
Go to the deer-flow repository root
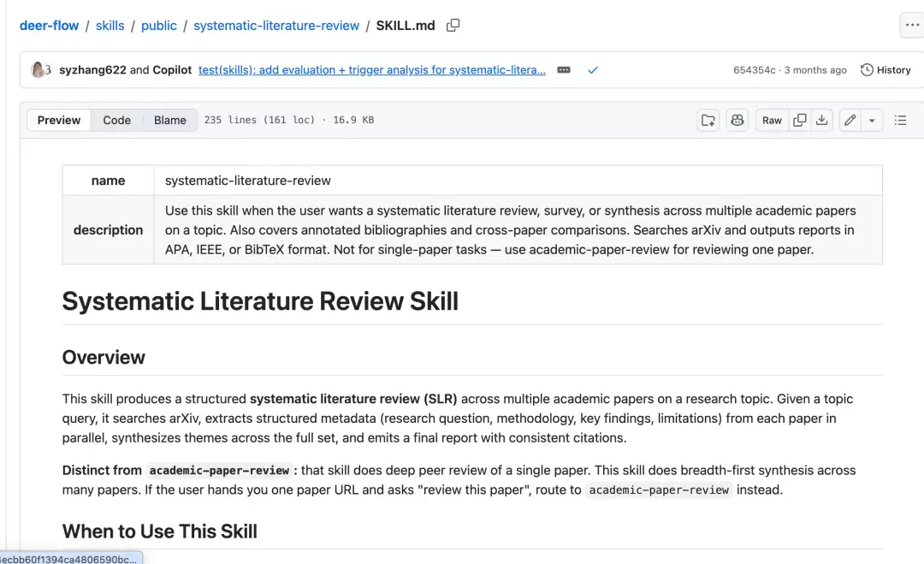(49, 26)
